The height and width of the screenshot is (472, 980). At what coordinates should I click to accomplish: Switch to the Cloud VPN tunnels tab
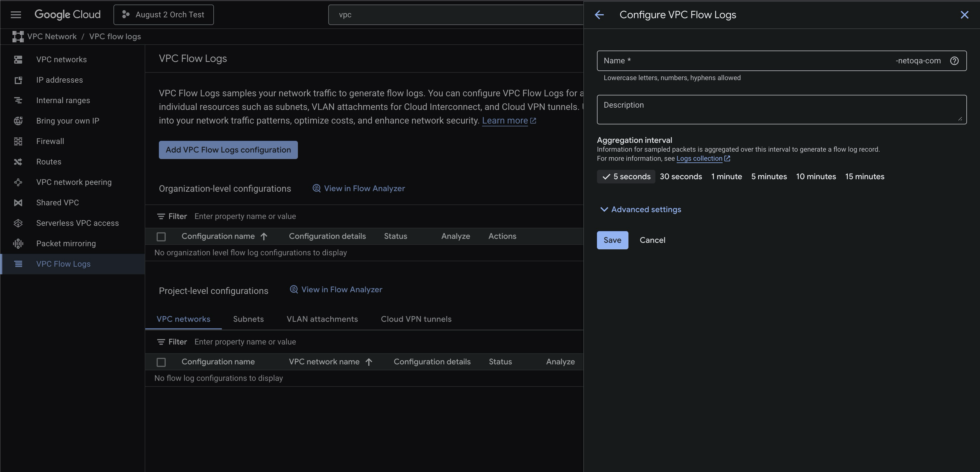click(416, 319)
